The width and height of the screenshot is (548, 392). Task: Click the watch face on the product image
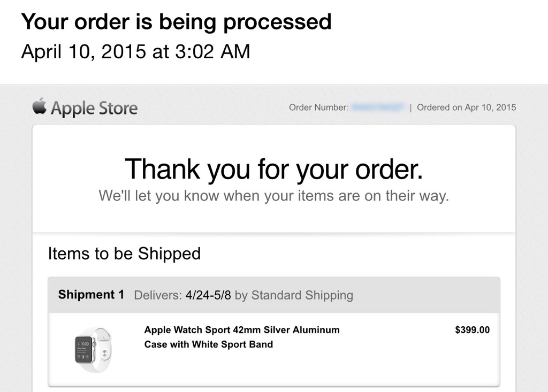(x=83, y=350)
